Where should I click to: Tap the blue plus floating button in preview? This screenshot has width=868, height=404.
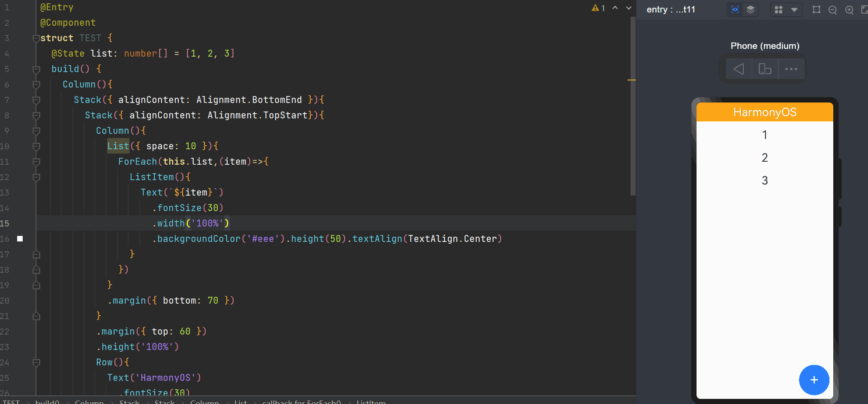(x=814, y=380)
